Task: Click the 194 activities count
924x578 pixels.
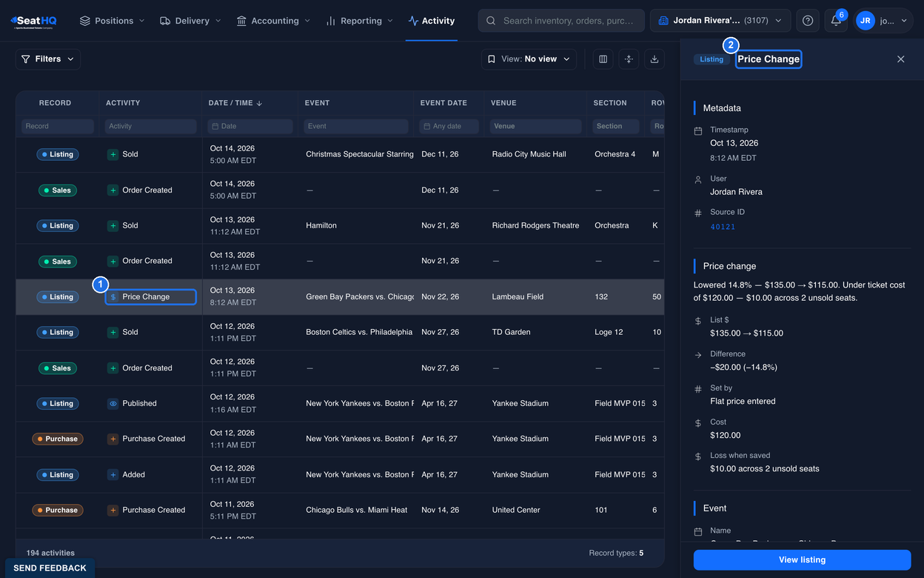Action: [x=50, y=553]
